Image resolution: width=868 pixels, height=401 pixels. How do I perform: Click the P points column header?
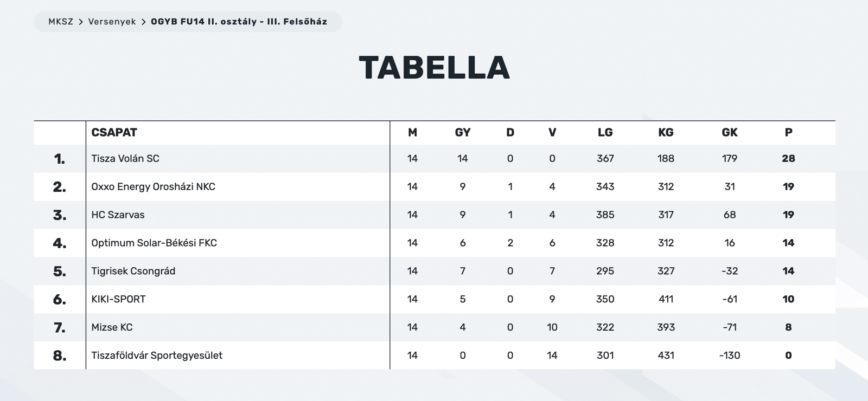[788, 133]
